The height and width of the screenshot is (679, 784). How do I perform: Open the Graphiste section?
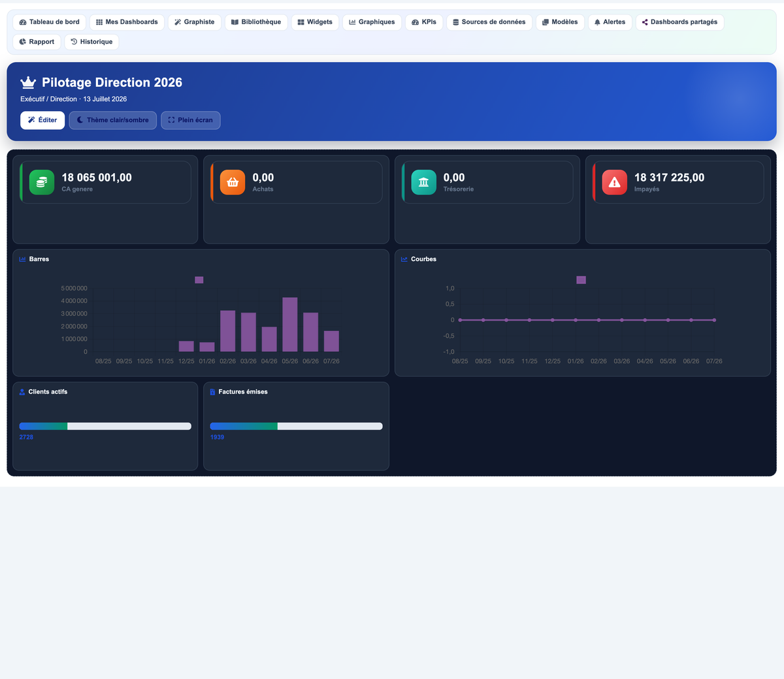pyautogui.click(x=195, y=22)
